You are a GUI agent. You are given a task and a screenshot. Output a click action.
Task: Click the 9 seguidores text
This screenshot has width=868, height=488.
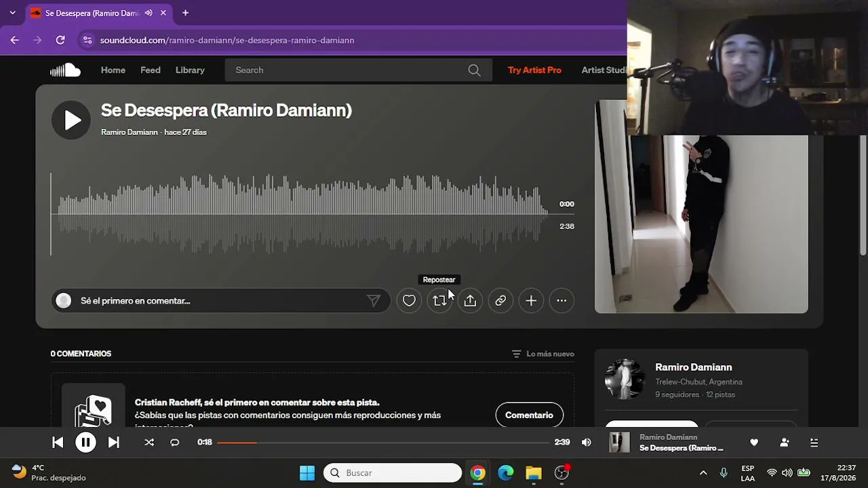677,394
